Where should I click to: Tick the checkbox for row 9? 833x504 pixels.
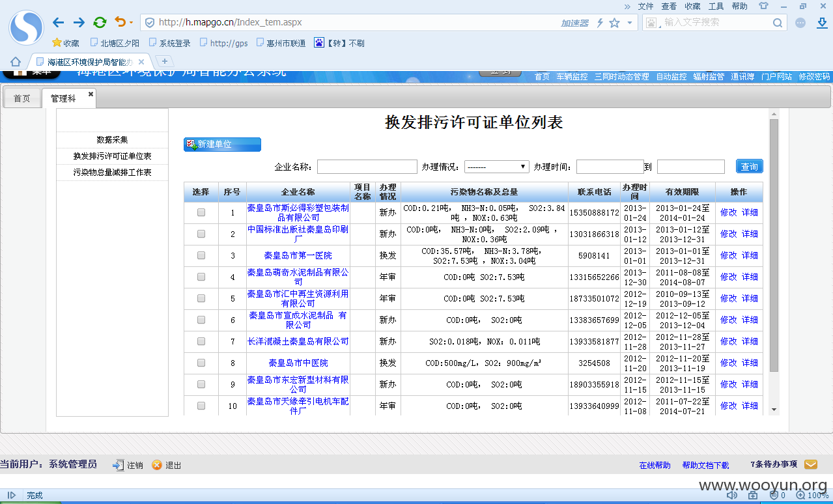pos(201,384)
